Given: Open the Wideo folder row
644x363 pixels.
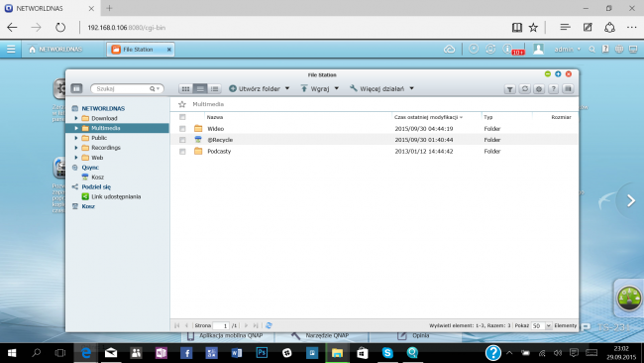Looking at the screenshot, I should point(374,129).
